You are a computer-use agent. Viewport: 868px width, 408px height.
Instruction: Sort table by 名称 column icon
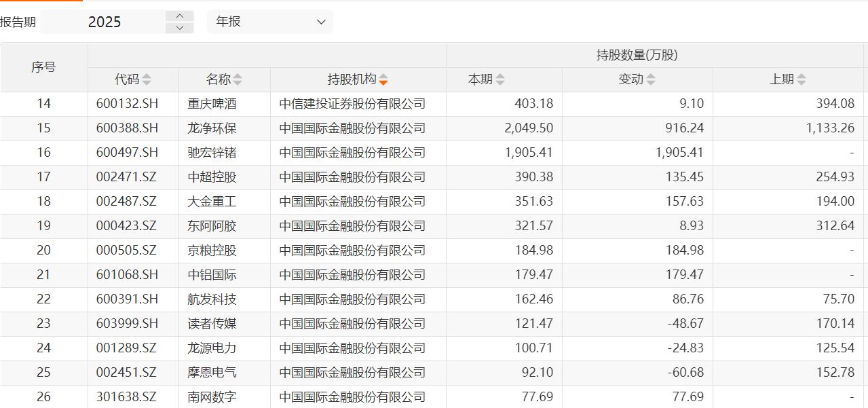point(238,79)
